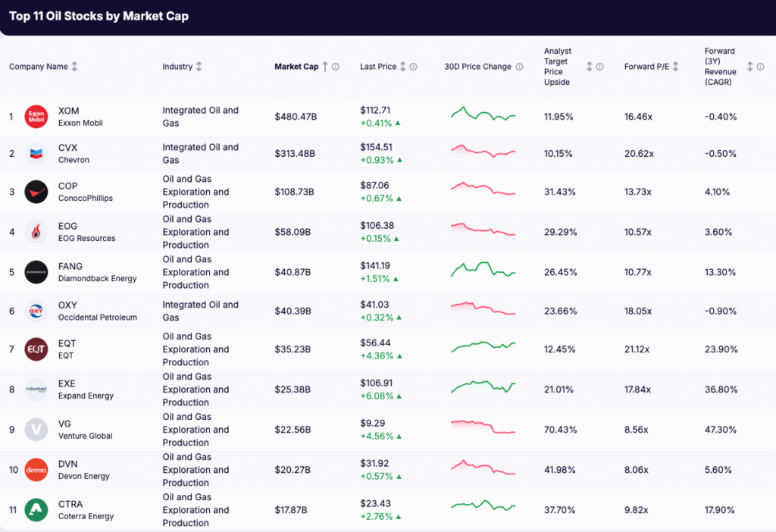Sort by Company Name using its arrow
The height and width of the screenshot is (532, 776).
coord(74,66)
